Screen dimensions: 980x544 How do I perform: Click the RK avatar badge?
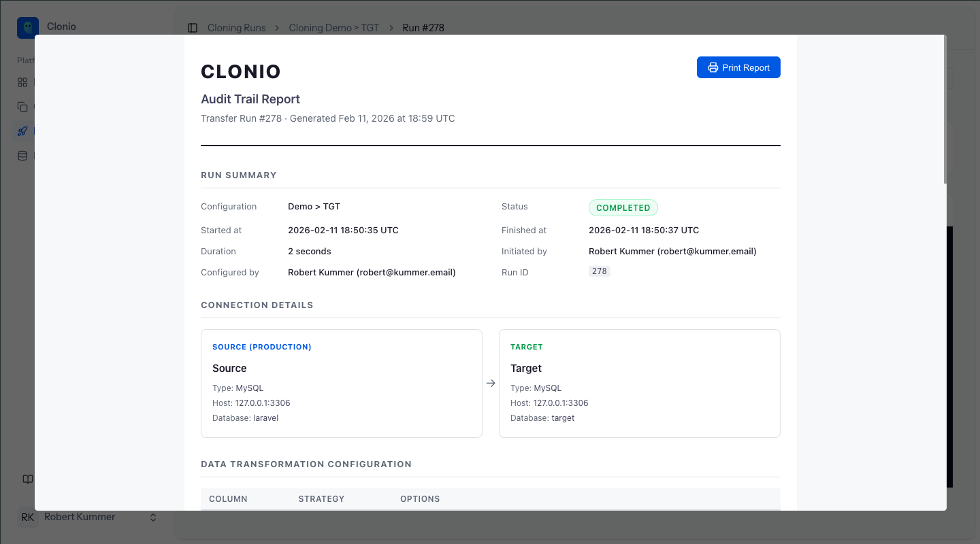click(27, 517)
